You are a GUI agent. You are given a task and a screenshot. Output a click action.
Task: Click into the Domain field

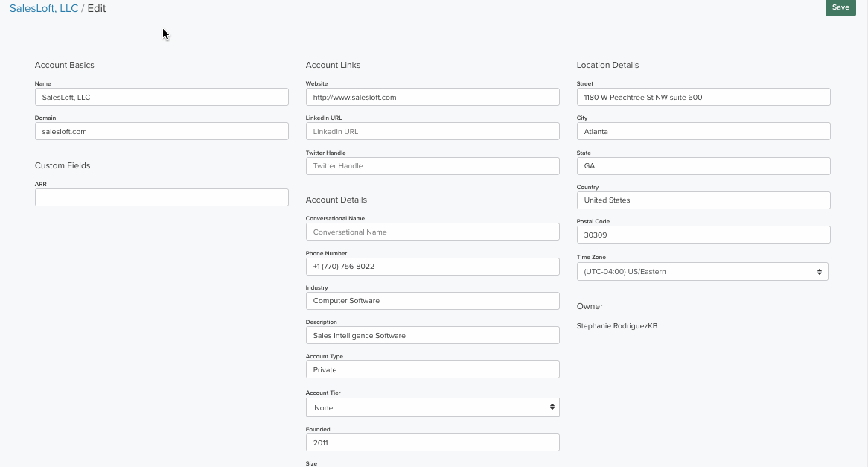[162, 130]
